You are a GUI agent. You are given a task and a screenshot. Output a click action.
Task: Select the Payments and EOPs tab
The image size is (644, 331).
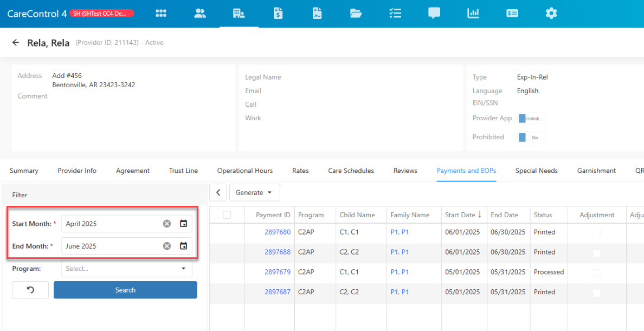coord(467,171)
